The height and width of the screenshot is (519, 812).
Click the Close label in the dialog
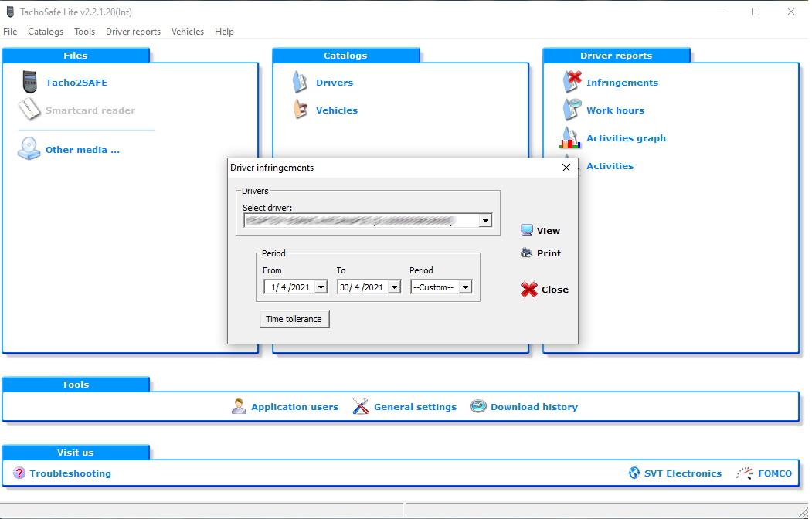[555, 290]
